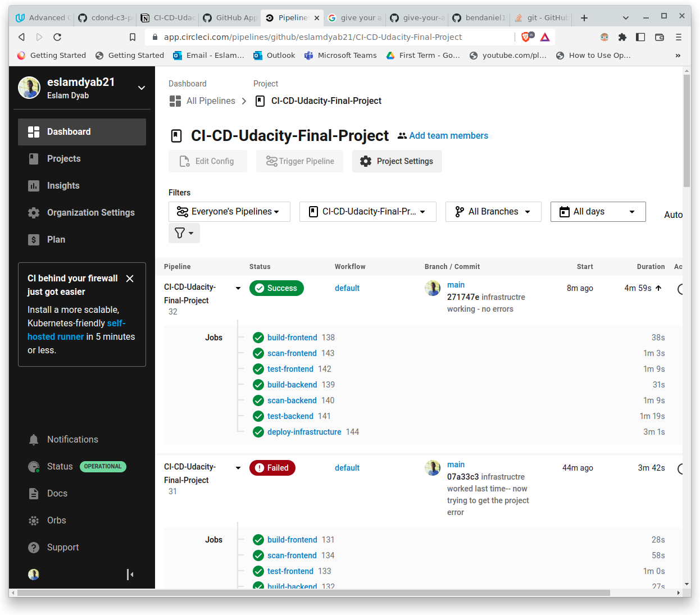
Task: Open job scan-frontend 134
Action: [292, 556]
